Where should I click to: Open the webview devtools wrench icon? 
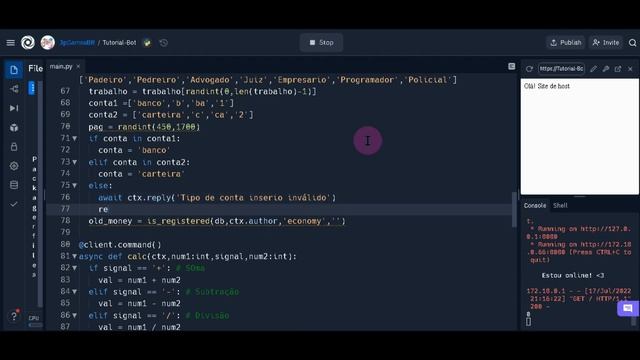pos(606,69)
